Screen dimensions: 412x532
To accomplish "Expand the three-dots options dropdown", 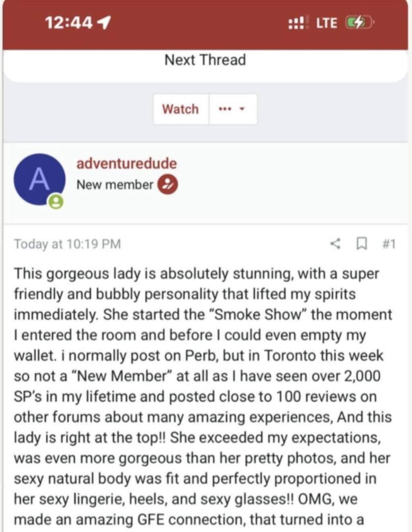I will pyautogui.click(x=232, y=109).
